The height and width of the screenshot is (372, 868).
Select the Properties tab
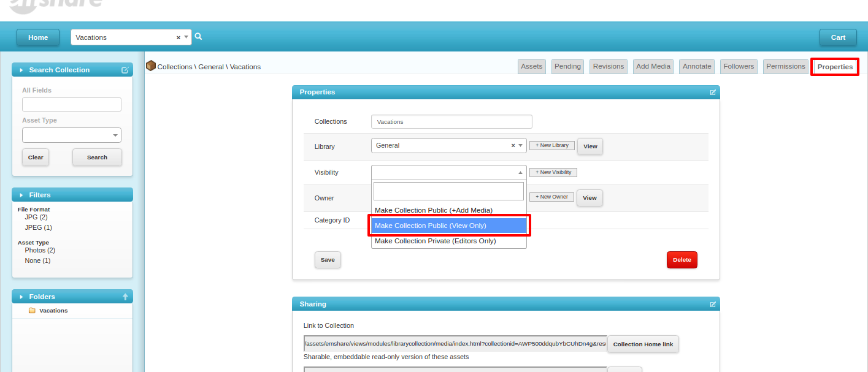tap(835, 67)
